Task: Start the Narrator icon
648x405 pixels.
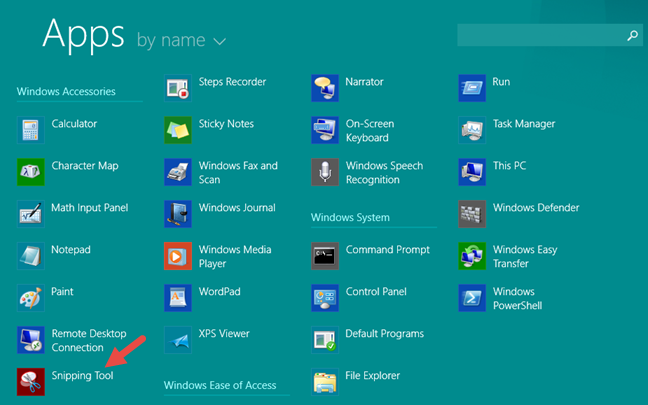Action: [x=325, y=88]
